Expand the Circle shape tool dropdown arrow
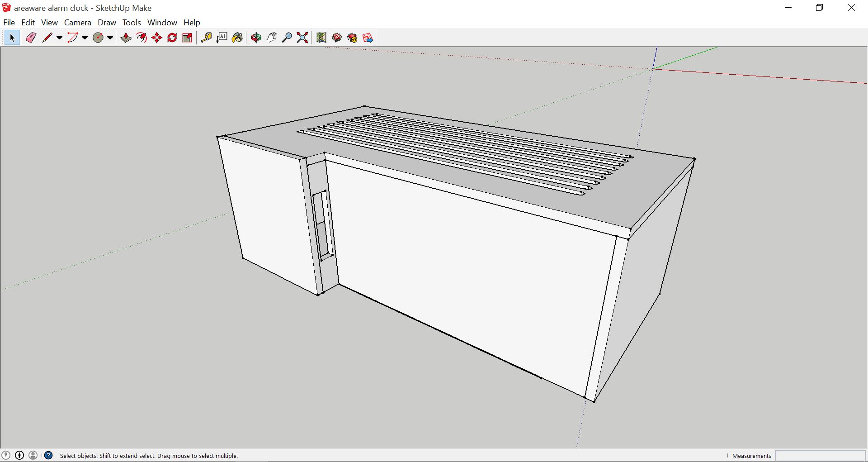 (x=110, y=38)
